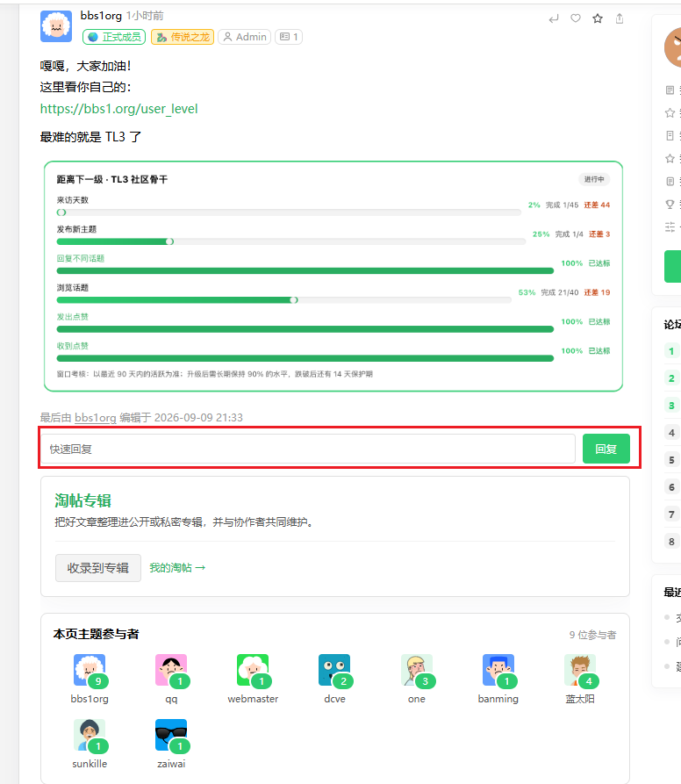Click participant avatar qq
681x784 pixels.
[x=171, y=670]
